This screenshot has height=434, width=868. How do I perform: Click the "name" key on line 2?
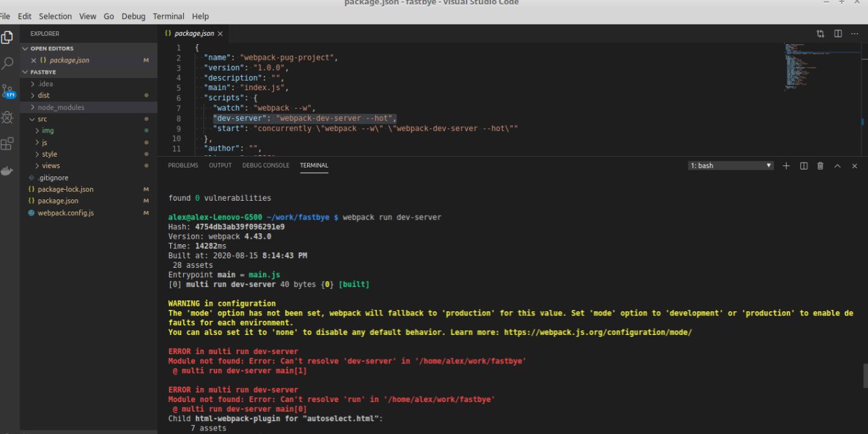(x=217, y=58)
